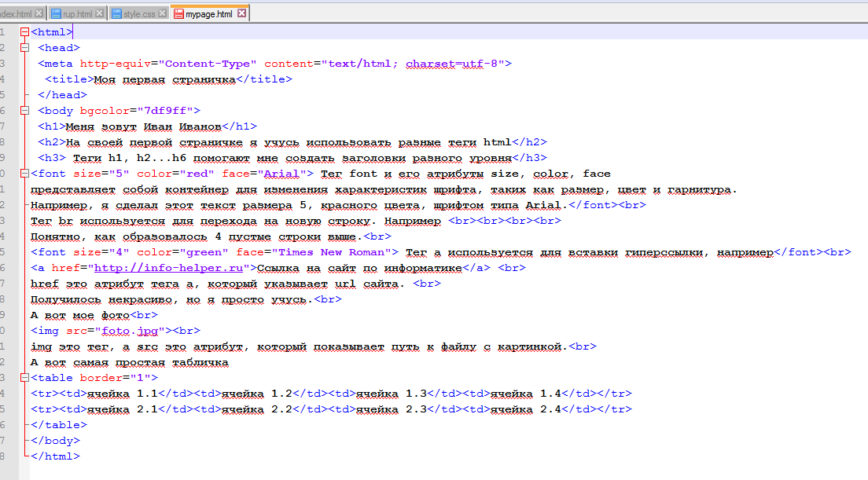Select the mypage.html tab
The image size is (868, 480).
(x=208, y=14)
